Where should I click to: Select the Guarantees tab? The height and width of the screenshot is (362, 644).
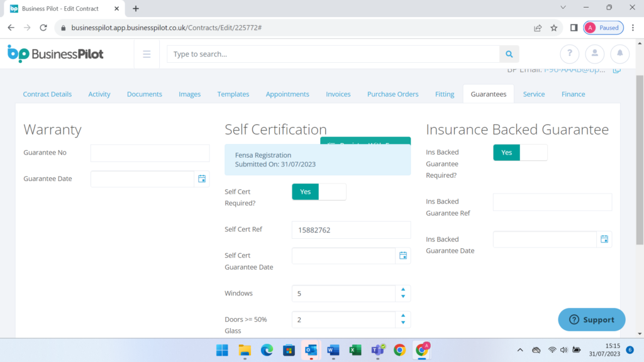489,94
